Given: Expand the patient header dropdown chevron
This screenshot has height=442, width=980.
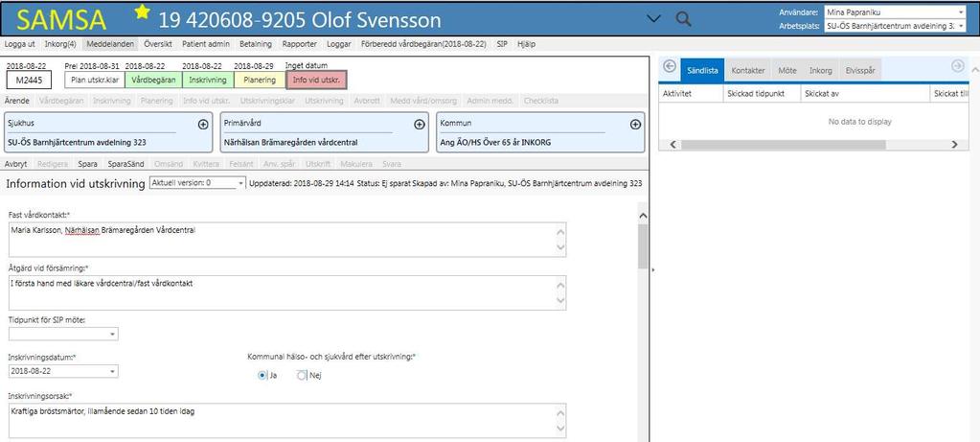Looking at the screenshot, I should click(x=653, y=19).
